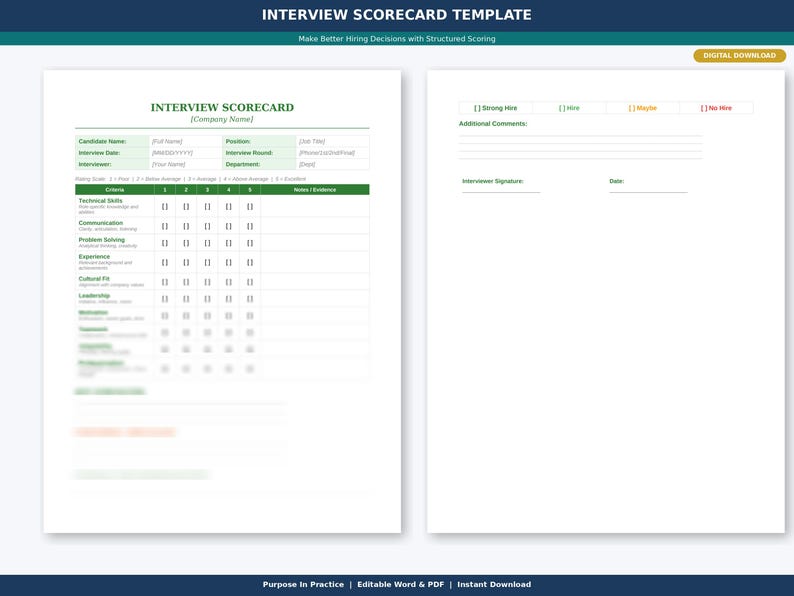Mark Communication rating 3 checkbox
794x596 pixels.
207,226
